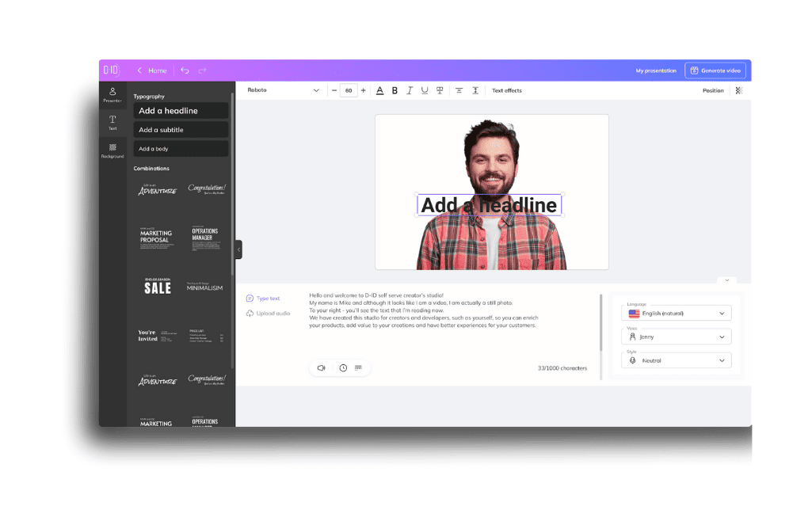Go back to Home

[x=152, y=70]
